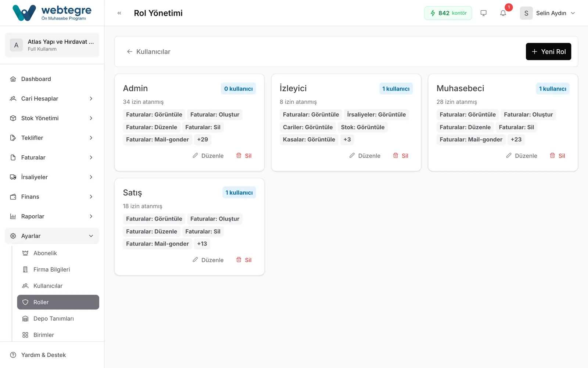Viewport: 588px width, 368px height.
Task: Click the Raporlar chart icon
Action: click(13, 216)
